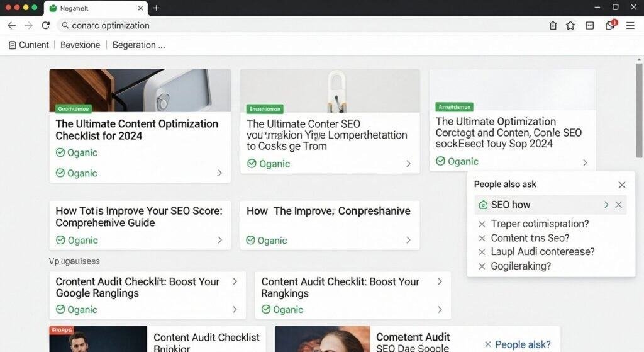
Task: Click the green Goorhumow tag on first card
Action: [74, 108]
